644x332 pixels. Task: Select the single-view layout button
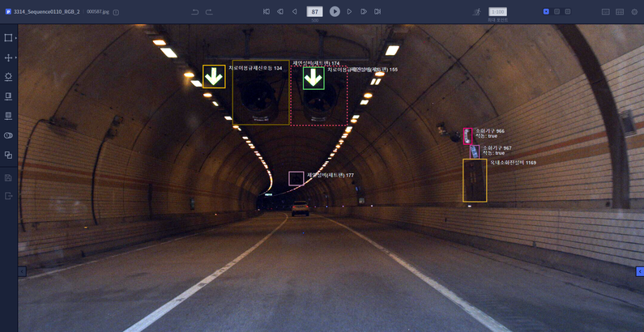(546, 11)
